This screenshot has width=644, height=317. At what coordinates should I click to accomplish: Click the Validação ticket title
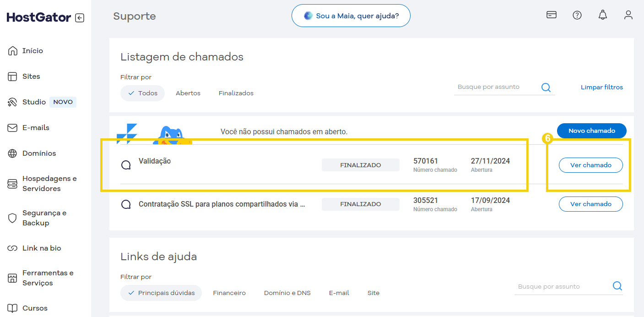pyautogui.click(x=155, y=161)
